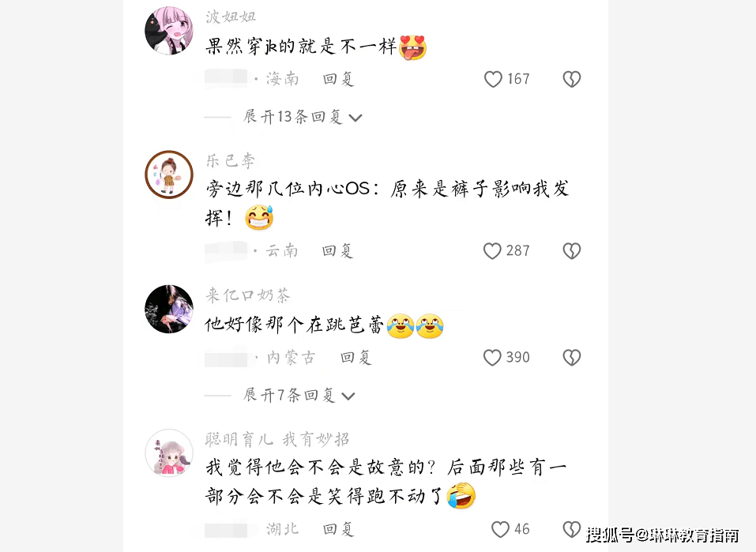756x552 pixels.
Task: Click the chevron beside 展开13条回复
Action: click(x=355, y=118)
